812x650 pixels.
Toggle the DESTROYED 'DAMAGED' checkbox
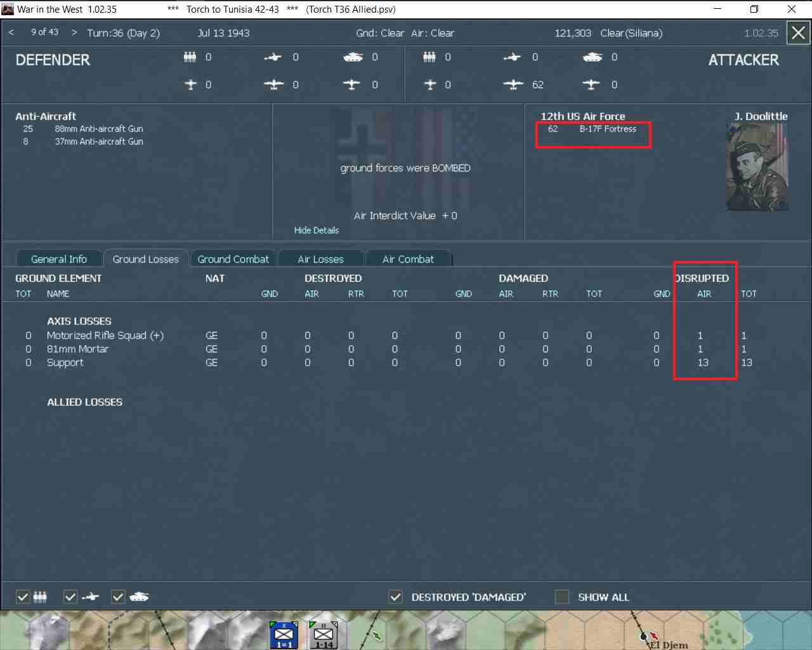click(396, 597)
